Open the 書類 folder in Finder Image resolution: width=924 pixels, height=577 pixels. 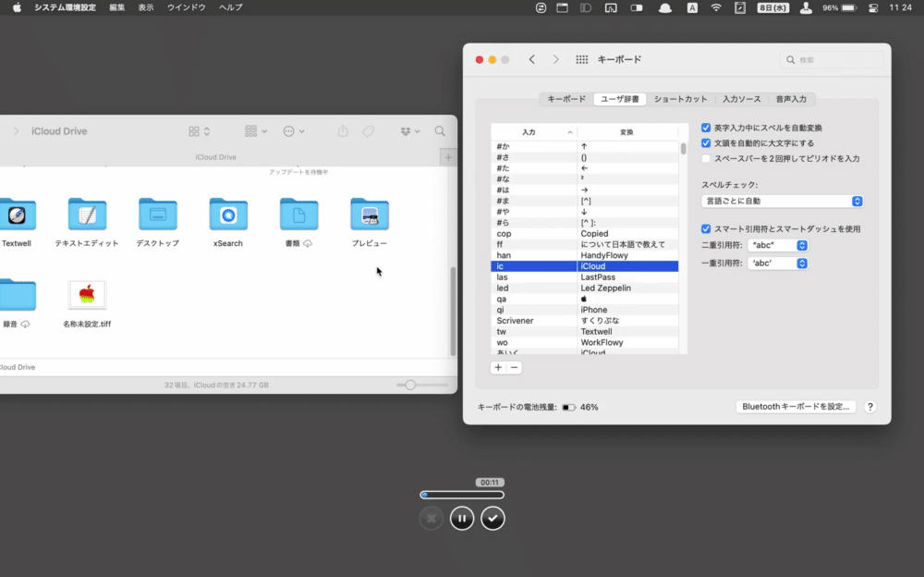(298, 215)
